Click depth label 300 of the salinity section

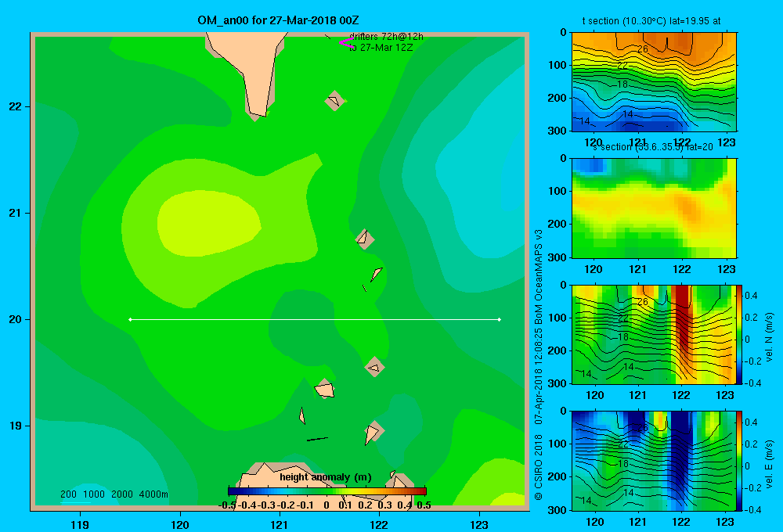[557, 257]
